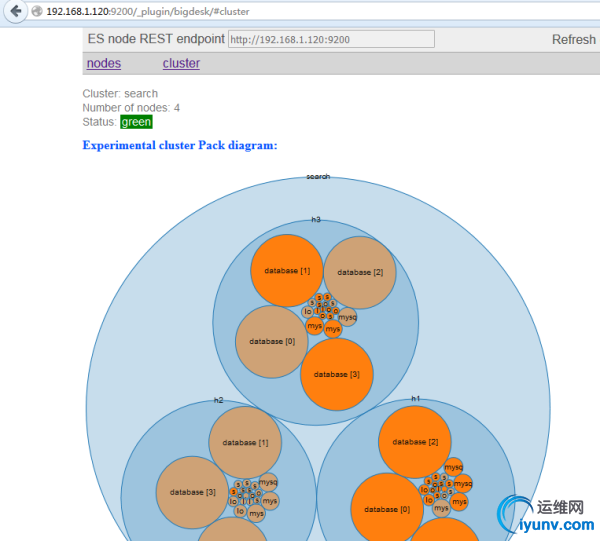Click database [3] shard in node h2

[192, 492]
